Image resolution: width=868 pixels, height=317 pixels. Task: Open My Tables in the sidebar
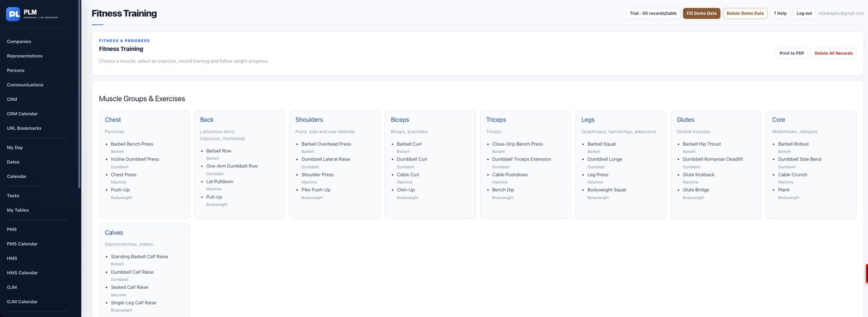click(x=18, y=210)
